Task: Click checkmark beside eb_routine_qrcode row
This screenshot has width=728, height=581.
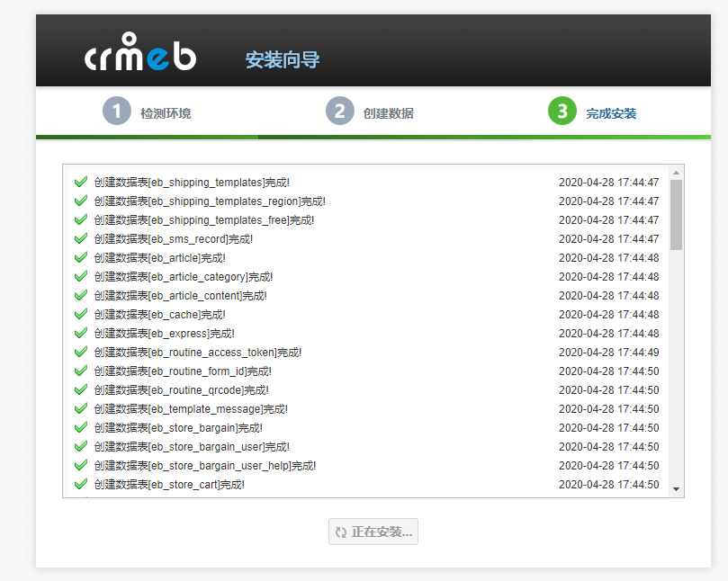Action: coord(81,389)
